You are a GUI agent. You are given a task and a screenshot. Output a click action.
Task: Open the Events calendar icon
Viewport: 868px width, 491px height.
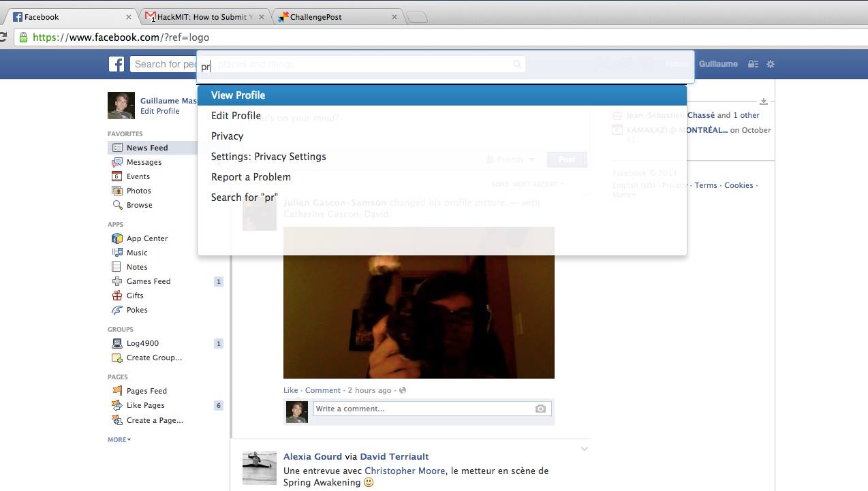pyautogui.click(x=117, y=176)
